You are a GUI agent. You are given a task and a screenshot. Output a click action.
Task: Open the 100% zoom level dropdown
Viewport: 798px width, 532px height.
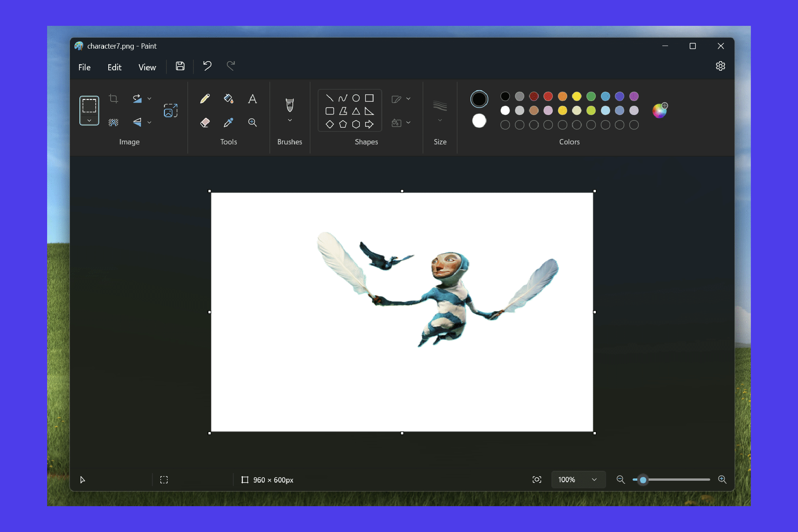[578, 480]
